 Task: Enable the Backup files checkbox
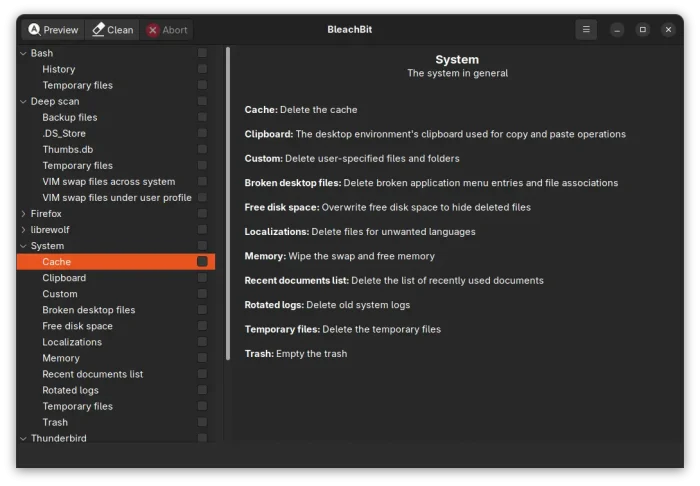tap(202, 117)
